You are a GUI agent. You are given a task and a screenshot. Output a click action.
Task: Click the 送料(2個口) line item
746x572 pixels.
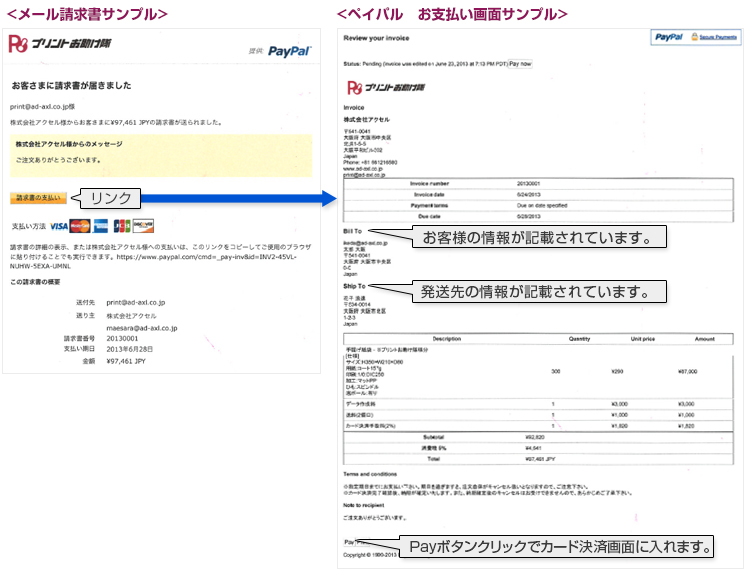click(360, 415)
